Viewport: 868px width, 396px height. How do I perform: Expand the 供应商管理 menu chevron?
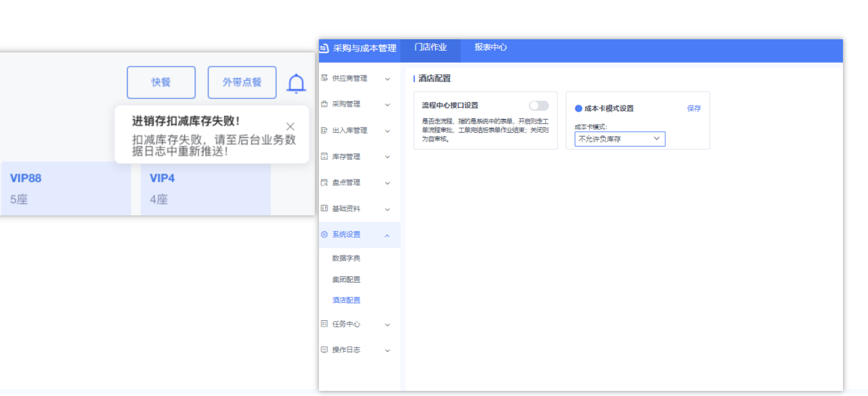pyautogui.click(x=388, y=79)
